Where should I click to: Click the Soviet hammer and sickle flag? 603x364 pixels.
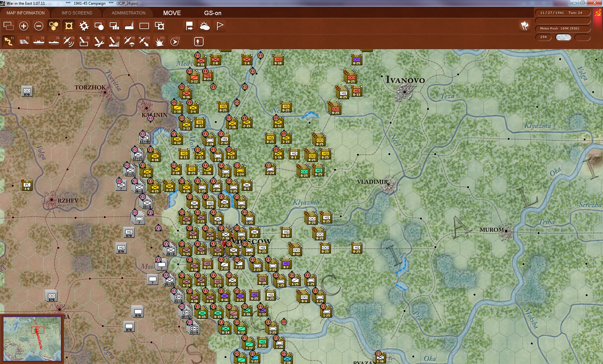[x=598, y=13]
